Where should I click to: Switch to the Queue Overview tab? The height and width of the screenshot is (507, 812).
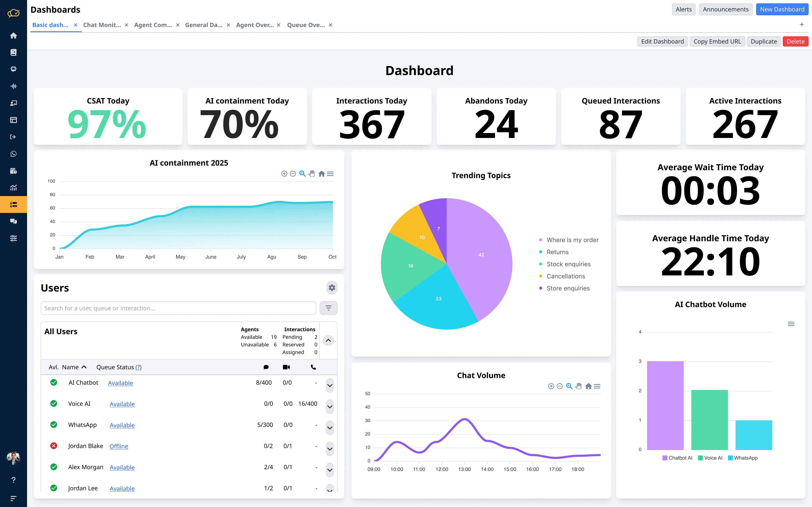click(x=306, y=25)
